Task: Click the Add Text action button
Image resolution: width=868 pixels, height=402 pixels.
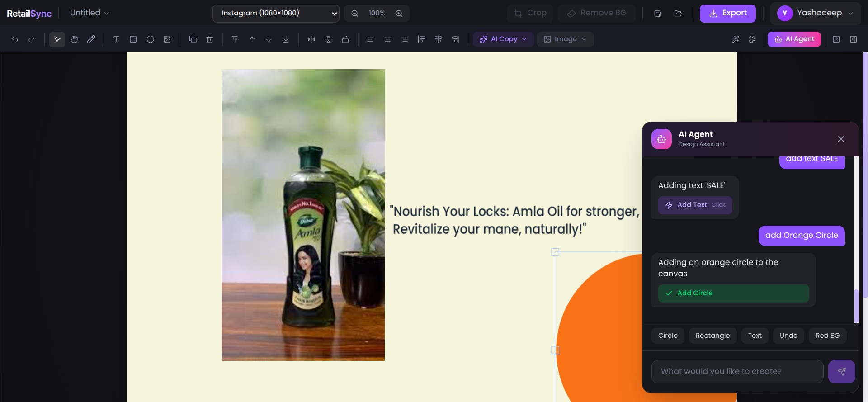Action: 695,205
